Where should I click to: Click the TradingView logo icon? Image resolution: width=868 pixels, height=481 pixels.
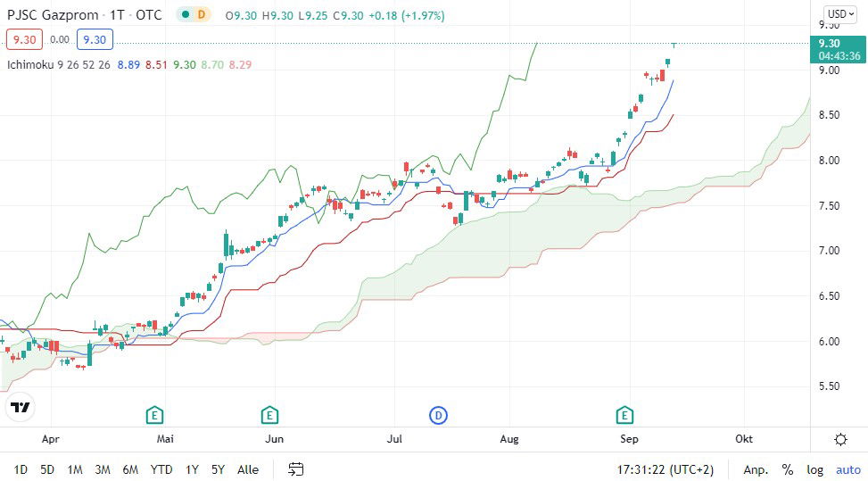(x=20, y=408)
